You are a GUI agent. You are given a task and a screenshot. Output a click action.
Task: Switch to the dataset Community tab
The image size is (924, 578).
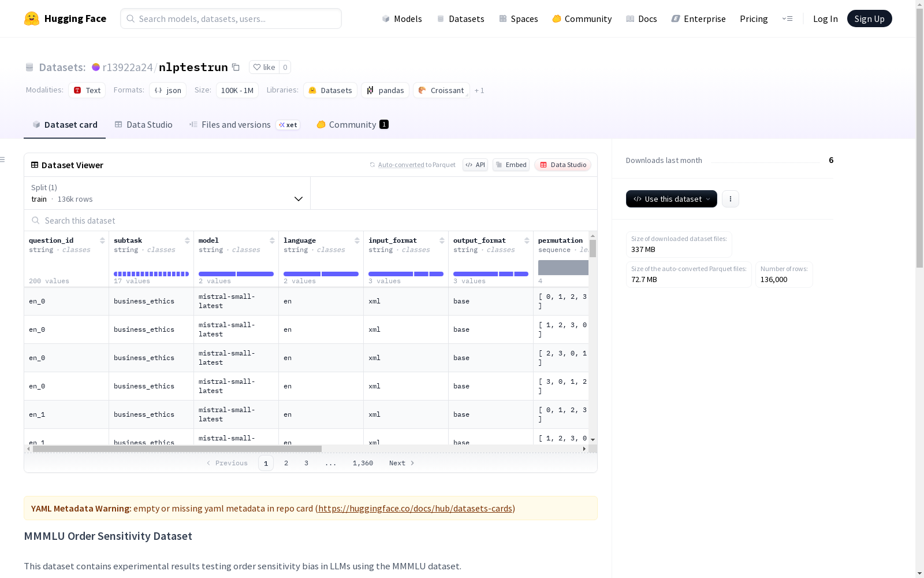352,125
